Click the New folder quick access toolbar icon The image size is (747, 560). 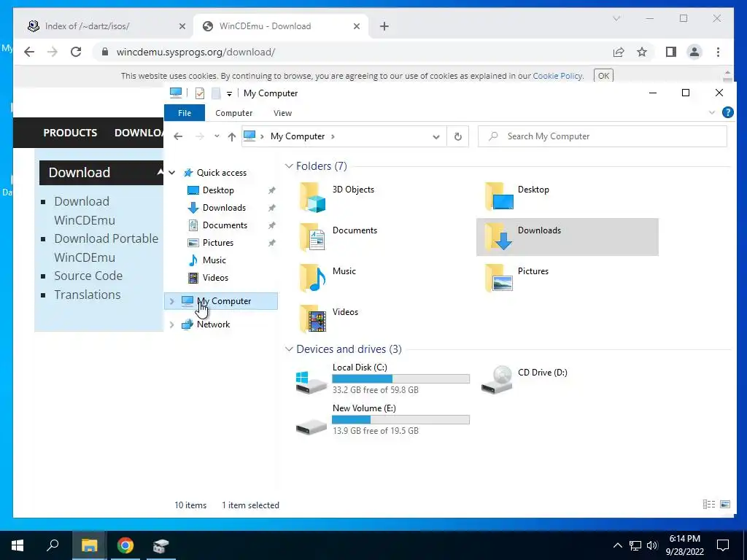coord(216,93)
